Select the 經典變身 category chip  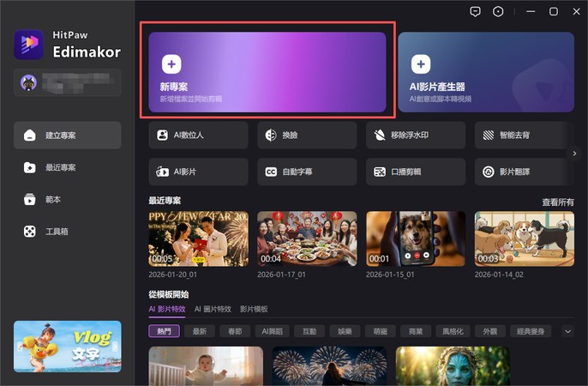coord(531,331)
